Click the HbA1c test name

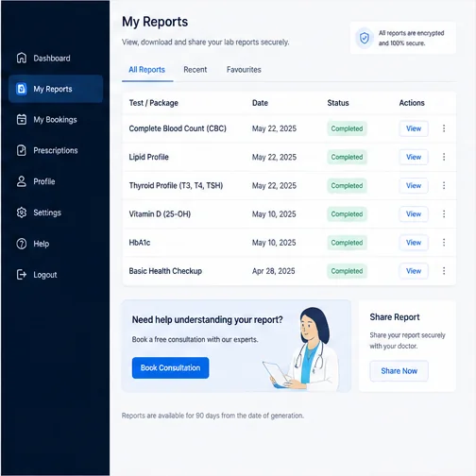click(x=140, y=243)
